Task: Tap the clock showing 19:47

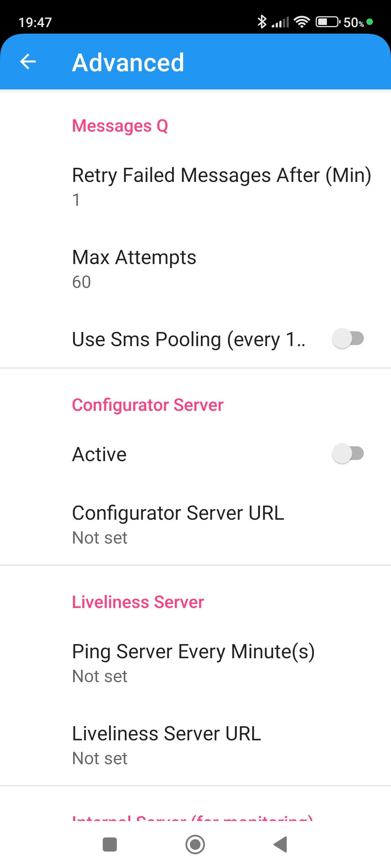Action: [35, 22]
